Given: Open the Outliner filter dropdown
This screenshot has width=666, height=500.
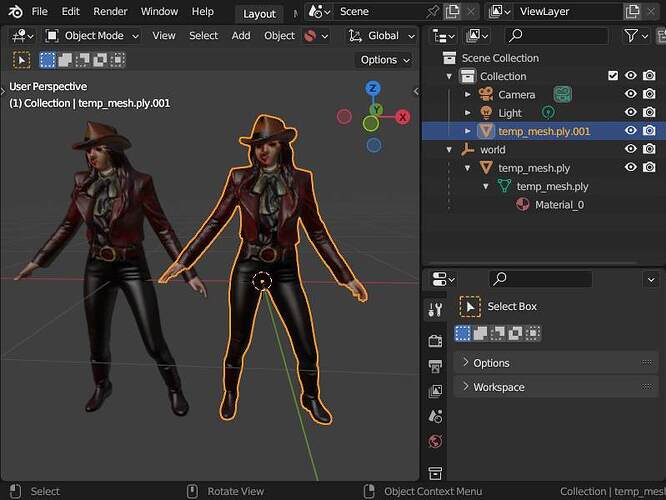Looking at the screenshot, I should click(635, 36).
